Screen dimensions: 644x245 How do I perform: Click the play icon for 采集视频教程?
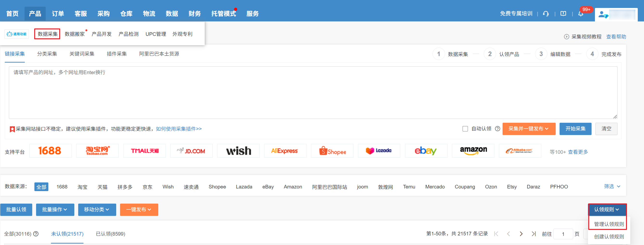[x=566, y=37]
